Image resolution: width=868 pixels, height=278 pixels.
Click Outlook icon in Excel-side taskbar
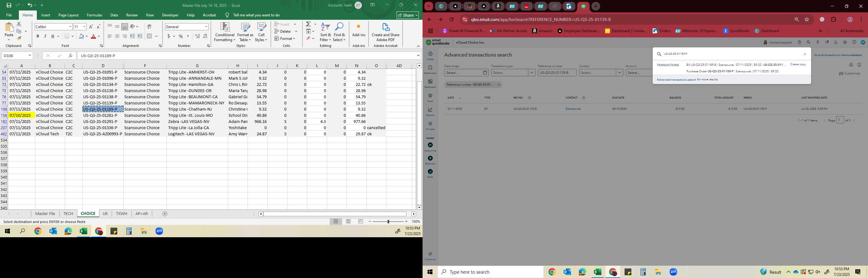(53, 231)
